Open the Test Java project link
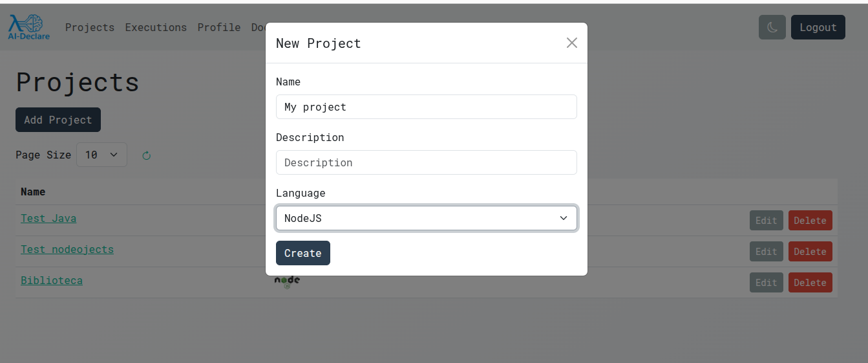This screenshot has height=363, width=868. [48, 218]
